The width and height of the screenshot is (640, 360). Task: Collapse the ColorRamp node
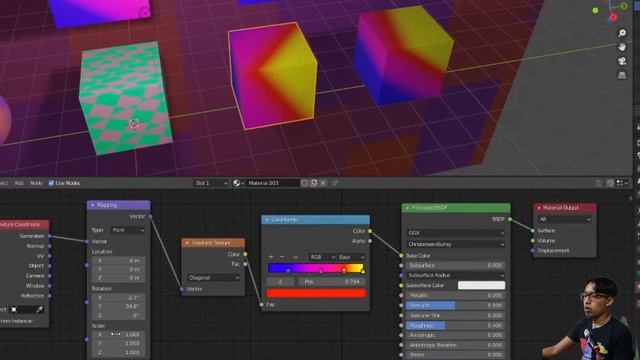[267, 220]
